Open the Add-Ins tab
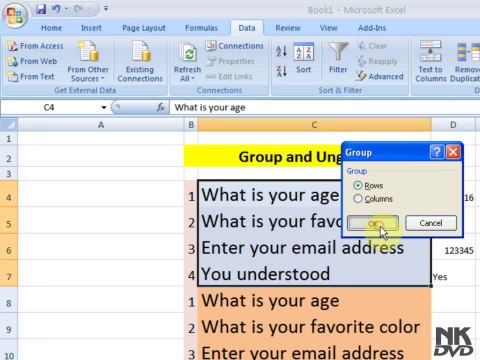480x360 pixels. click(x=372, y=28)
